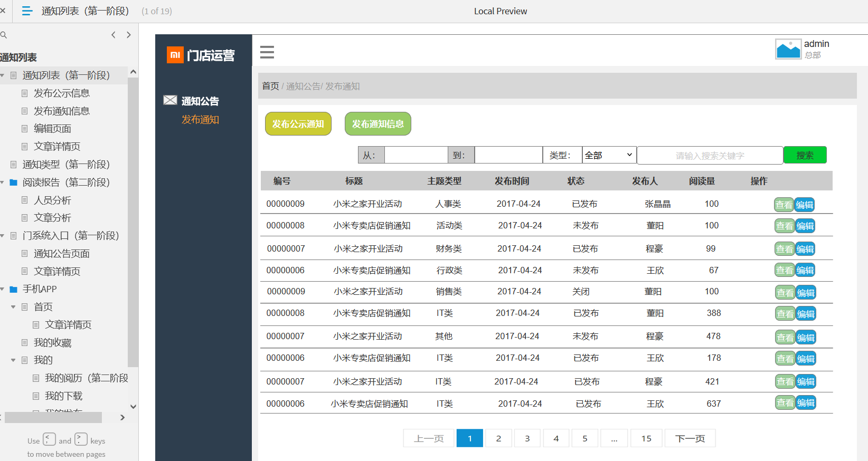Click folder icon of 手机APP

[x=14, y=289]
